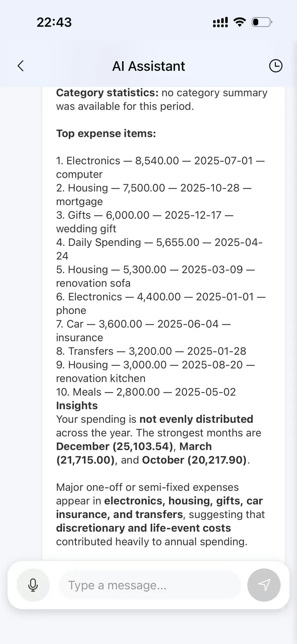The width and height of the screenshot is (297, 644).
Task: Tap the Daily Spending 5,655.00 entry
Action: (159, 249)
